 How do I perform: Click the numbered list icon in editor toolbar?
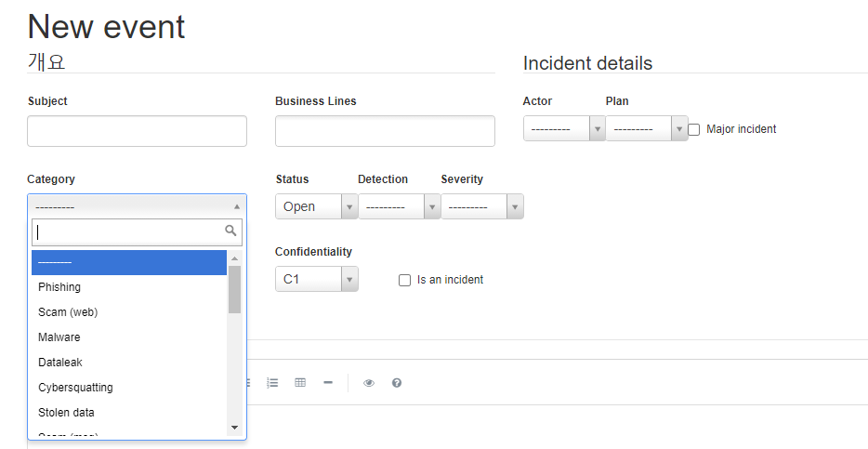(272, 383)
